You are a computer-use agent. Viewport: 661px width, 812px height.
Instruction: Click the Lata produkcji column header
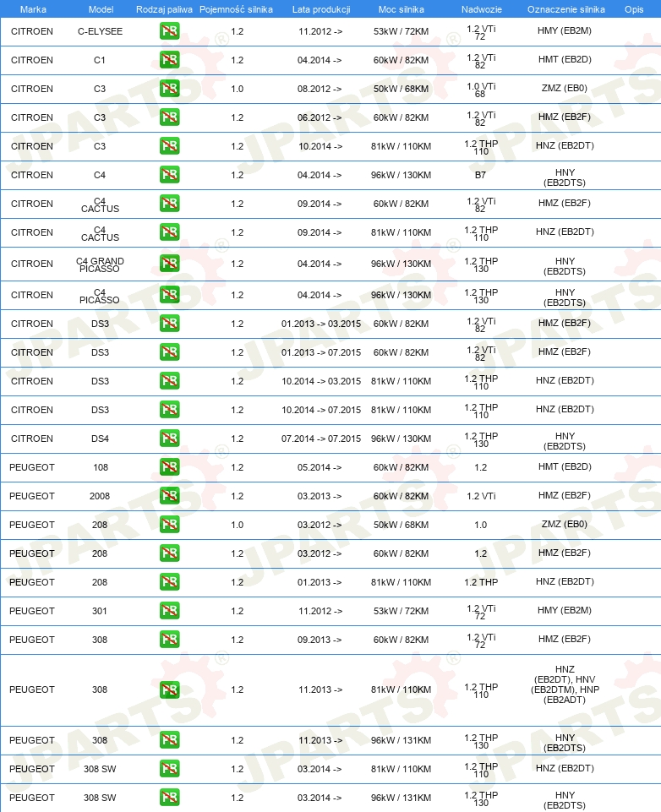tap(321, 9)
